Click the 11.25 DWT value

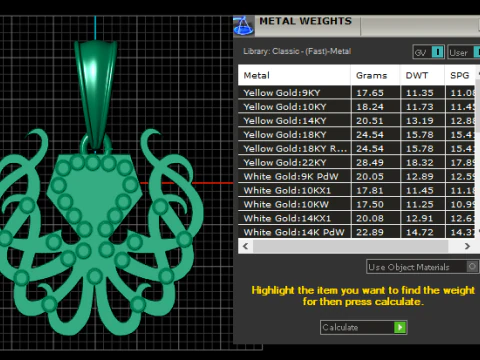point(420,205)
